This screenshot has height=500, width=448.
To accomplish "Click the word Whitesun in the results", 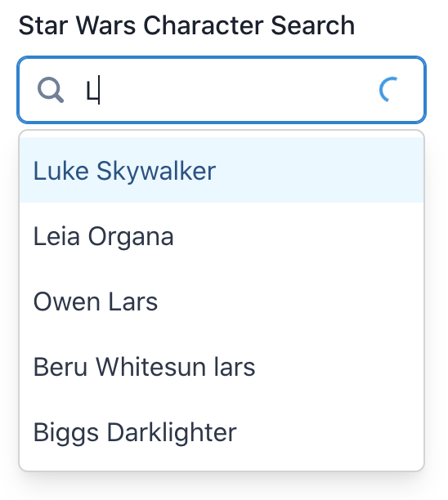I will click(x=150, y=367).
